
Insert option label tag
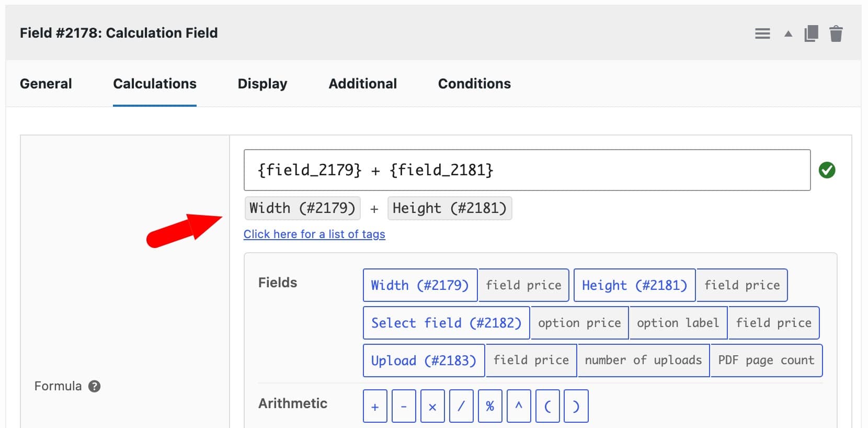(x=678, y=323)
